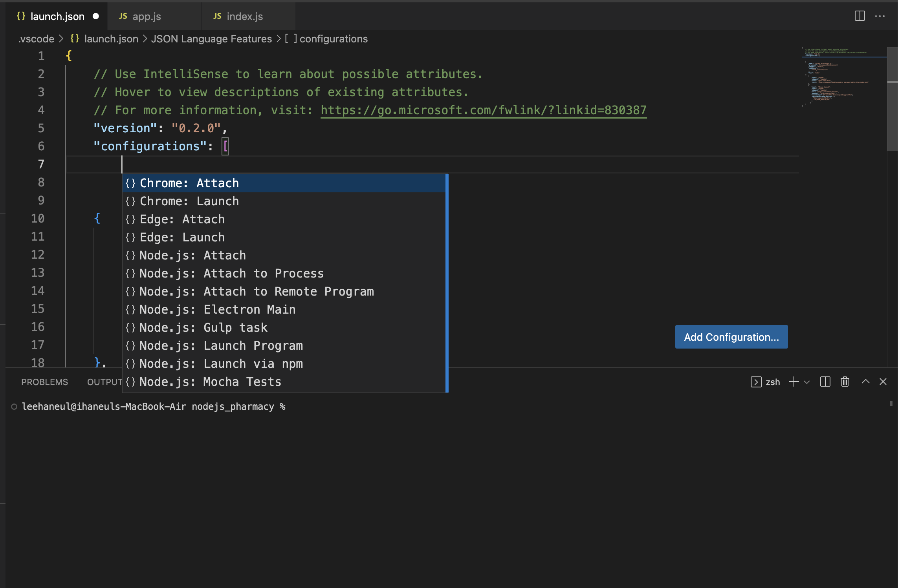Click the zsh terminal label

pyautogui.click(x=773, y=382)
